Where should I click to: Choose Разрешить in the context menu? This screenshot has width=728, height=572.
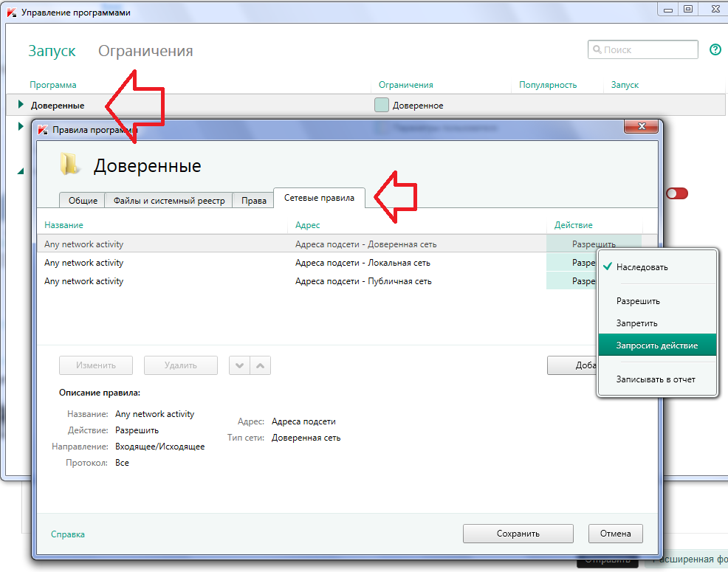657,301
